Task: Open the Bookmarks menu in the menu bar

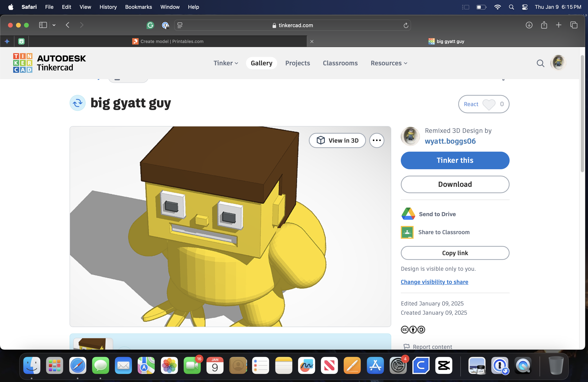Action: (x=138, y=7)
